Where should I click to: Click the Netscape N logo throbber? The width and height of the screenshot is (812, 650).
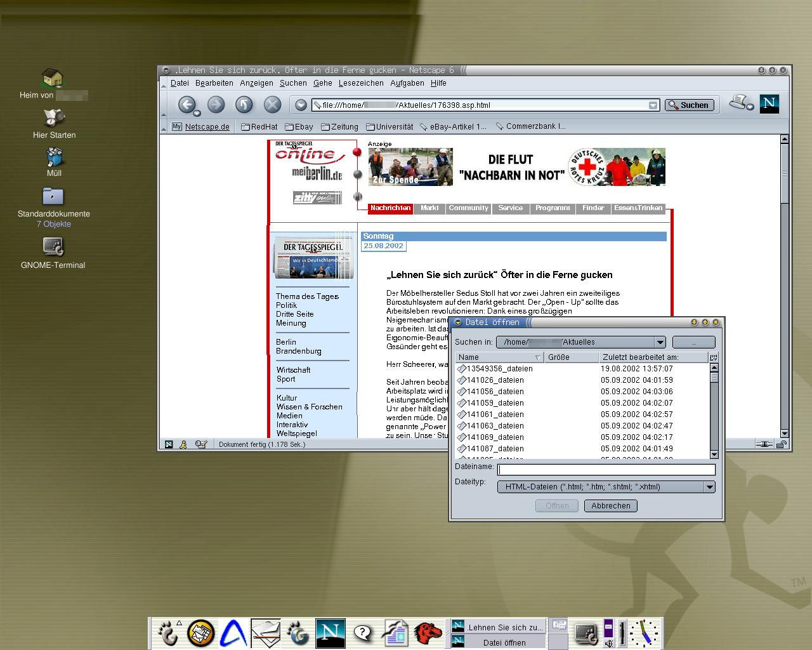coord(769,103)
